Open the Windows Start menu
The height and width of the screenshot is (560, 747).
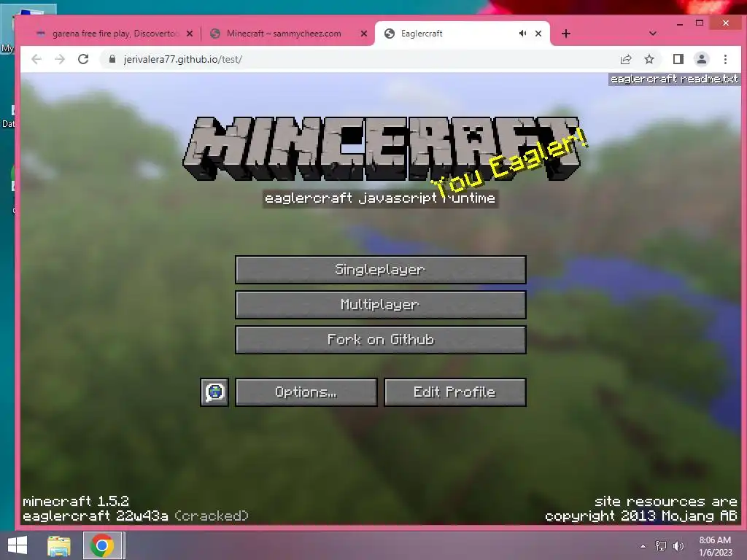tap(18, 545)
